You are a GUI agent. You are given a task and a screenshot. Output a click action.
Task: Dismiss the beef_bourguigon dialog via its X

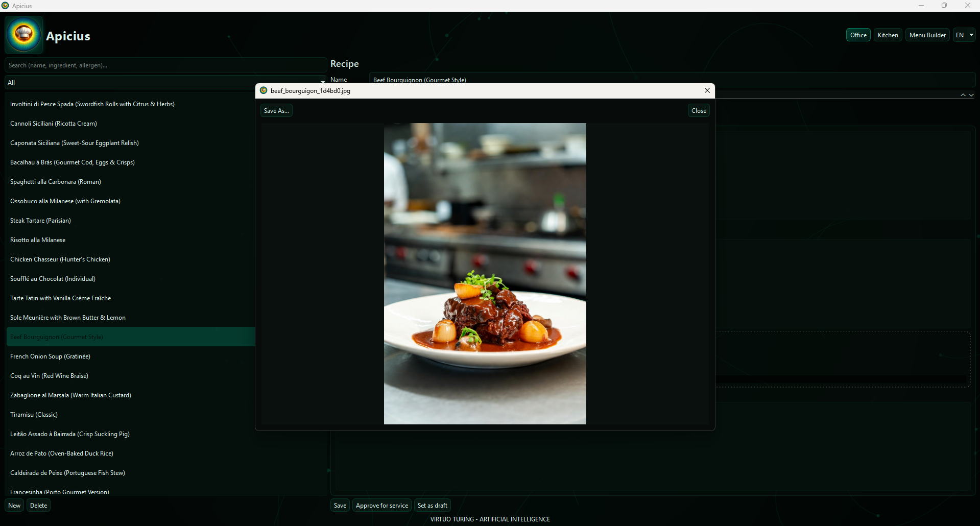(707, 90)
